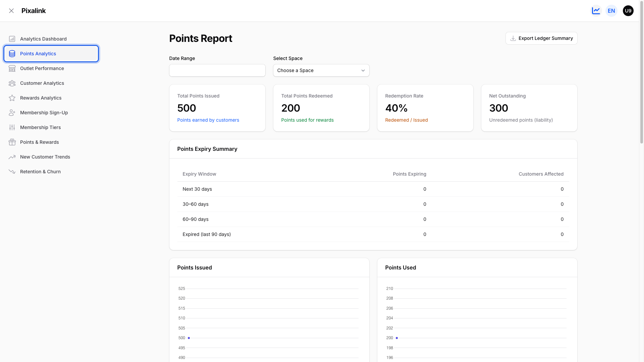
Task: Select Points Analytics menu item
Action: click(x=51, y=54)
